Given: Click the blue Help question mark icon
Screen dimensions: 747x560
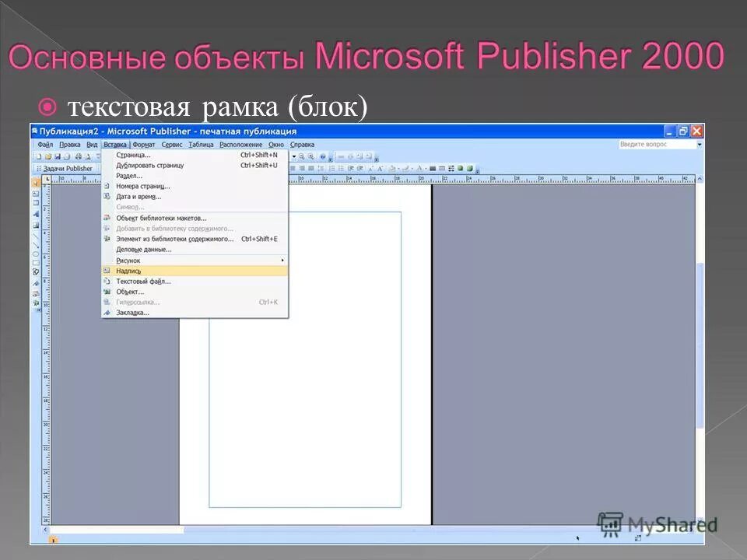Looking at the screenshot, I should point(322,156).
